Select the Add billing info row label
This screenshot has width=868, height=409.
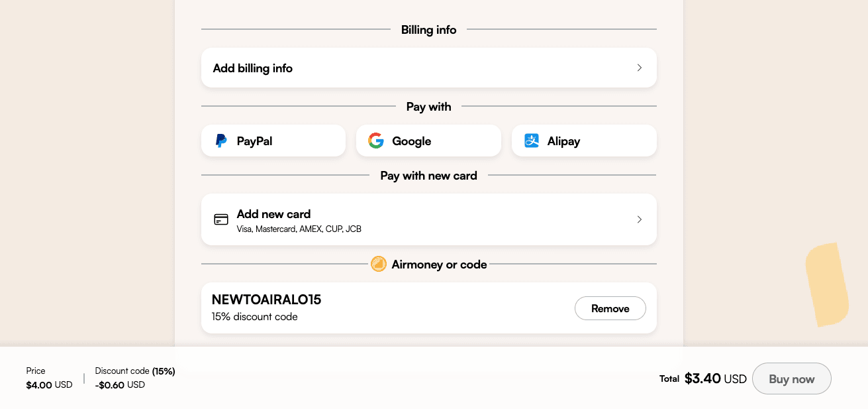[x=253, y=68]
